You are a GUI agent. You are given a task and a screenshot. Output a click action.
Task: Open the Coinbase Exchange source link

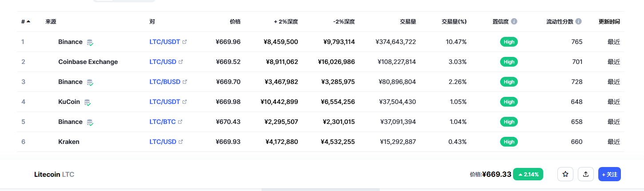[88, 62]
